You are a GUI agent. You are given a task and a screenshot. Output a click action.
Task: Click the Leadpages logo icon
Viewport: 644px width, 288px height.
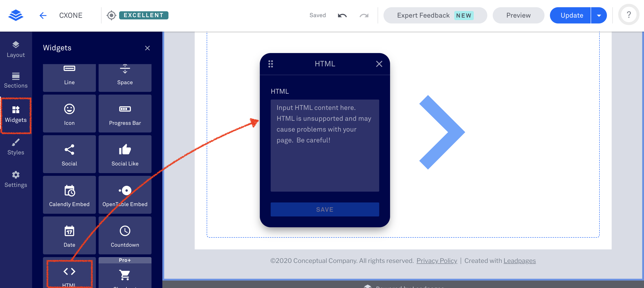click(16, 15)
